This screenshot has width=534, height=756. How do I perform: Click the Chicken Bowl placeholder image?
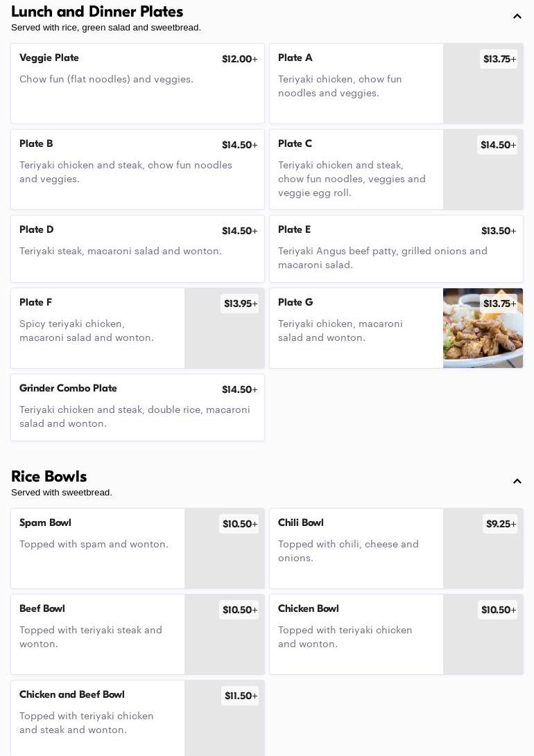click(x=483, y=648)
